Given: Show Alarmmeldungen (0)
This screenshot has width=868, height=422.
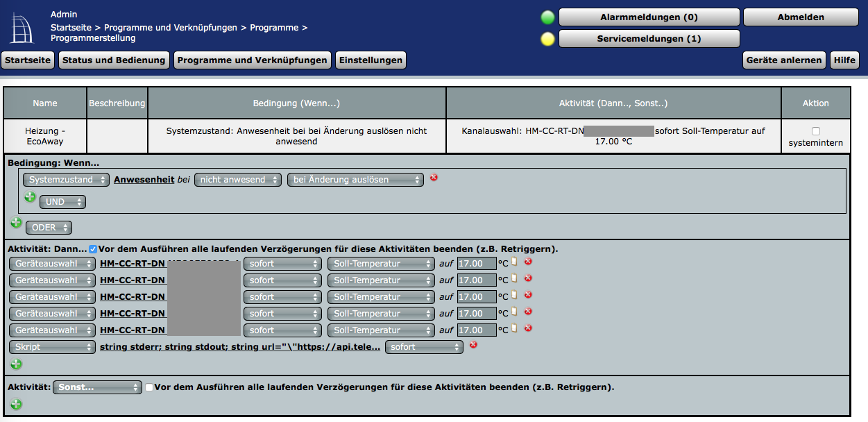Looking at the screenshot, I should (649, 17).
